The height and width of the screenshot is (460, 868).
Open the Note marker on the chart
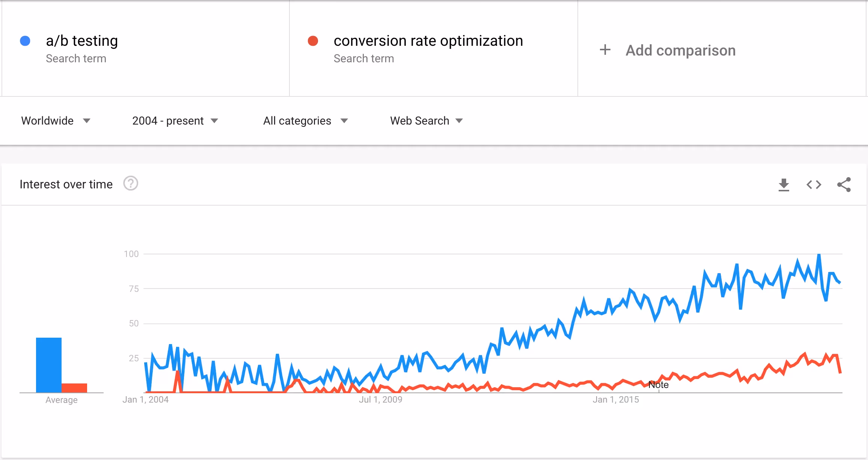click(659, 385)
